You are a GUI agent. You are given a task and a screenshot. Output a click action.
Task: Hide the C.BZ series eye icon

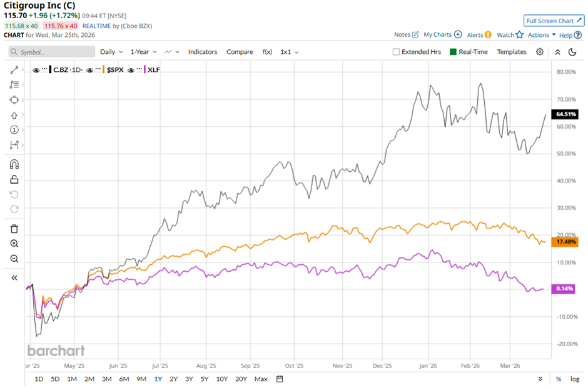pos(36,70)
